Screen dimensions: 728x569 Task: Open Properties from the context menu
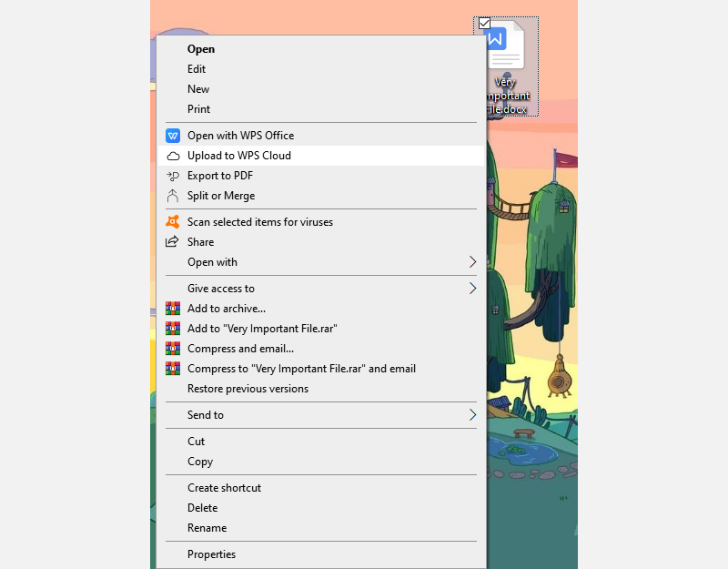(x=321, y=554)
